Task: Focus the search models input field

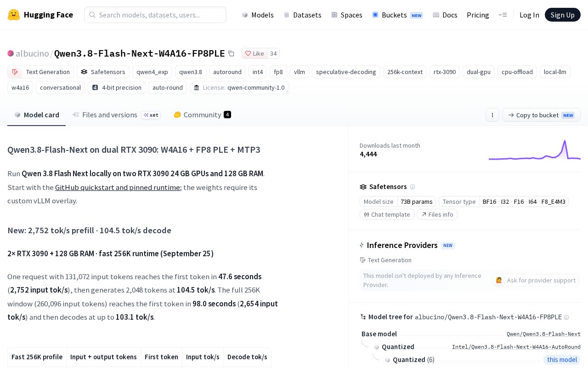Action: [155, 15]
